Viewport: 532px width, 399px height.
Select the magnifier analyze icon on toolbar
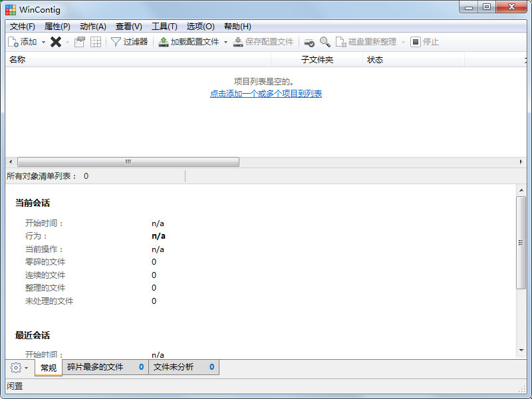(325, 41)
